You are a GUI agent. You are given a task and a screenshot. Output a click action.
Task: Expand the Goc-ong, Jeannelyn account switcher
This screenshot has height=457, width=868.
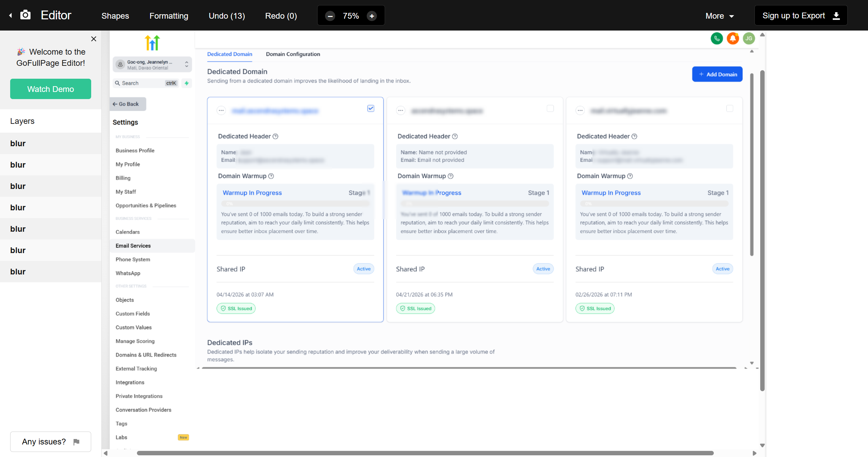[152, 64]
